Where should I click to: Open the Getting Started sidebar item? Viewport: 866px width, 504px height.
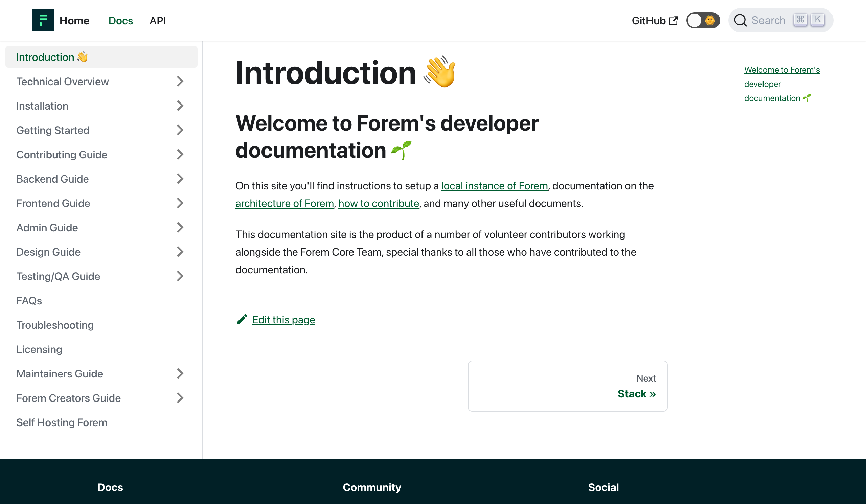(x=52, y=130)
